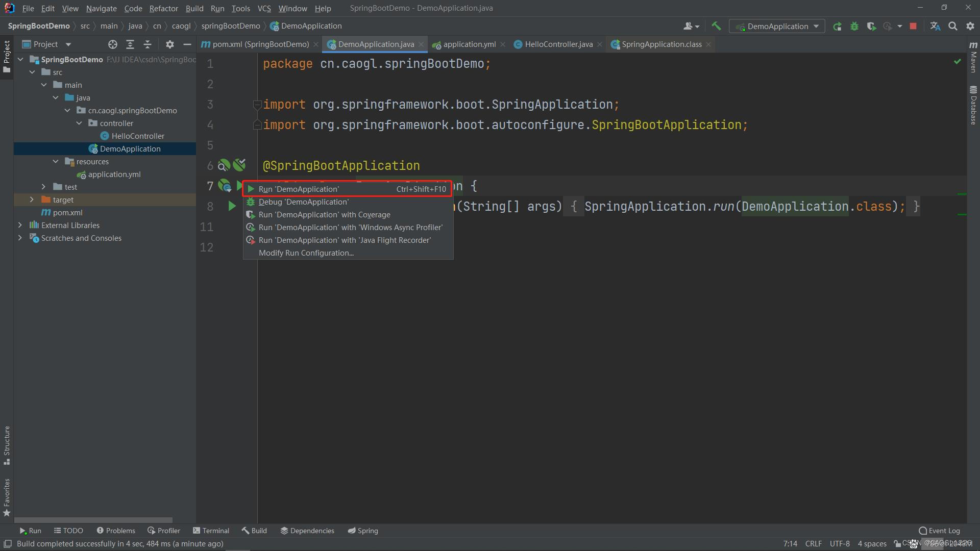Open the Terminal tool window
The height and width of the screenshot is (551, 980).
[x=211, y=531]
